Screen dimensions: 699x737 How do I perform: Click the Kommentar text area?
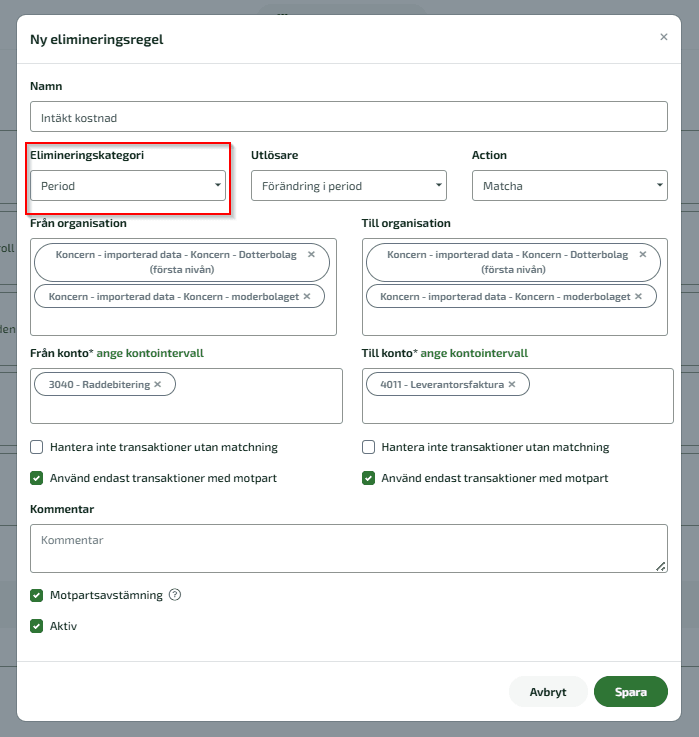click(x=349, y=548)
